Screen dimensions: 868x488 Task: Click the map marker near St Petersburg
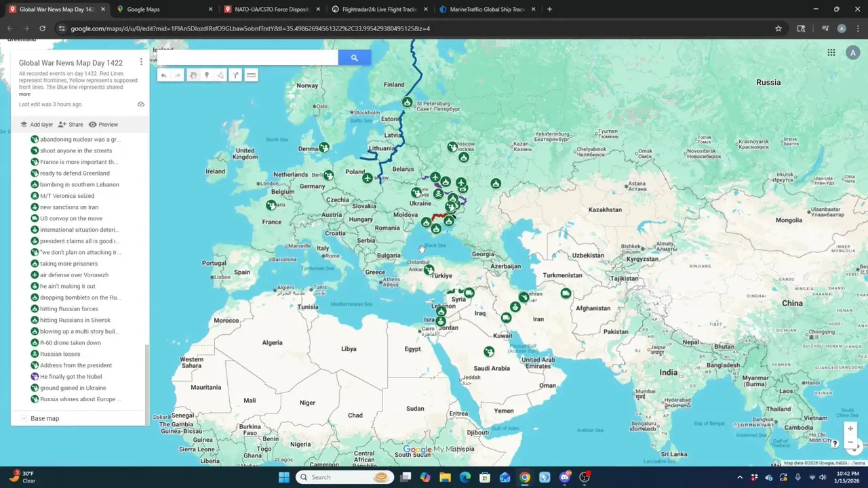(407, 102)
